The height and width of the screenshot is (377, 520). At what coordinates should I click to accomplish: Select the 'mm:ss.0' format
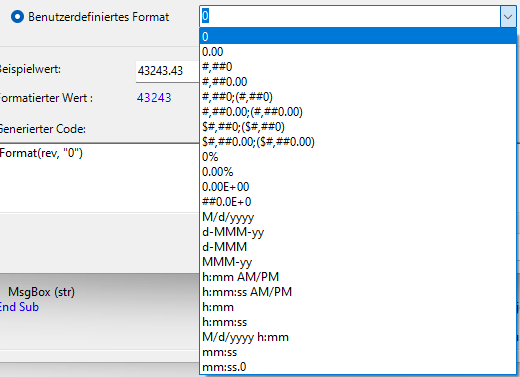point(358,367)
